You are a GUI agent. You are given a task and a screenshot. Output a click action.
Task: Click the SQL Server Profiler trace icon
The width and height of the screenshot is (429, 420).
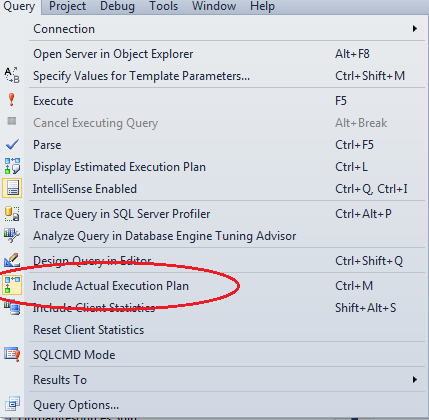tap(12, 214)
